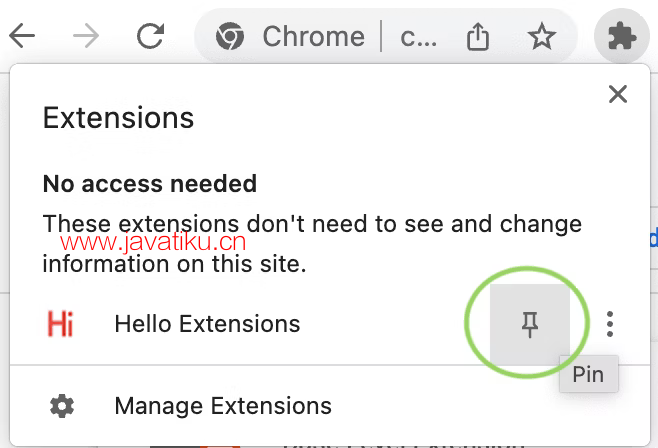Image resolution: width=658 pixels, height=448 pixels.
Task: Open more options for Hello Extensions
Action: pos(610,324)
